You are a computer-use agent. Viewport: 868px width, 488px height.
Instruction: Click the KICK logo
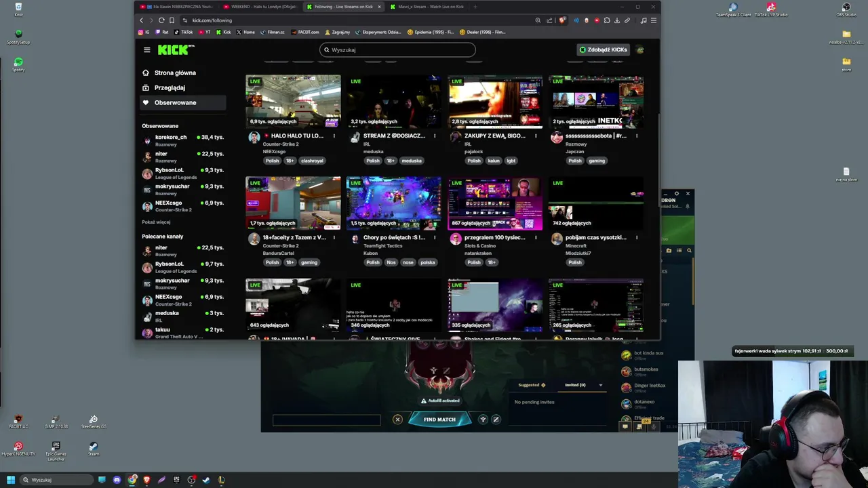coord(174,49)
